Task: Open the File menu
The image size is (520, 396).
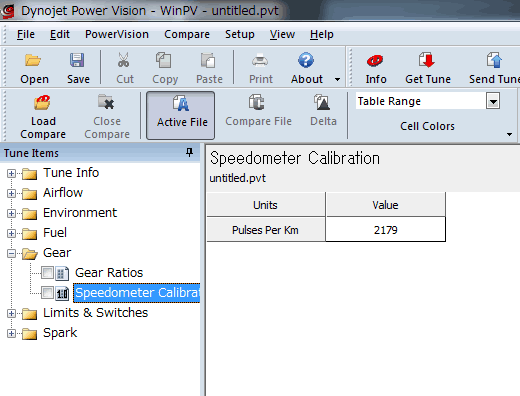Action: point(26,34)
